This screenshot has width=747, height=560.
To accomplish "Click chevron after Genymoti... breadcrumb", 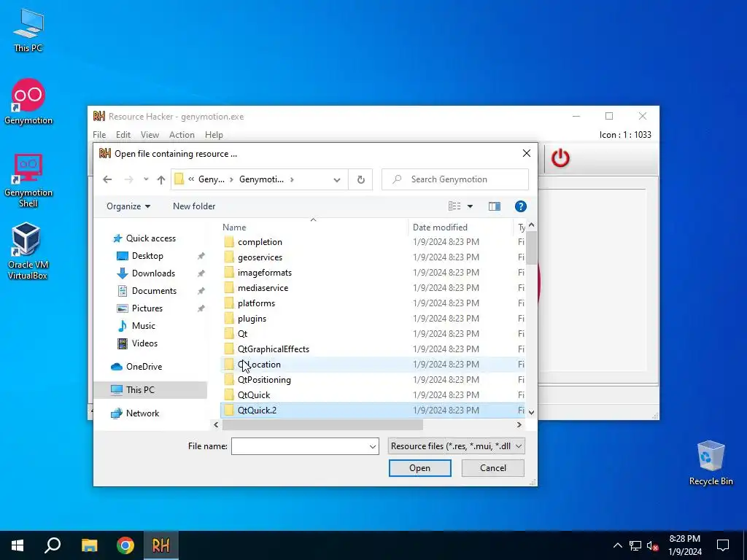I will coord(292,179).
